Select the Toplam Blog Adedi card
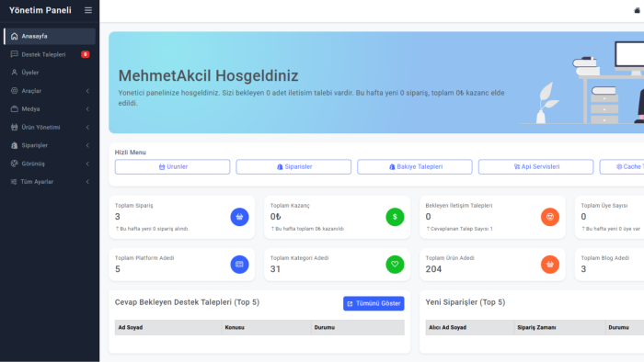Viewport: 644px width, 362px height. click(609, 265)
